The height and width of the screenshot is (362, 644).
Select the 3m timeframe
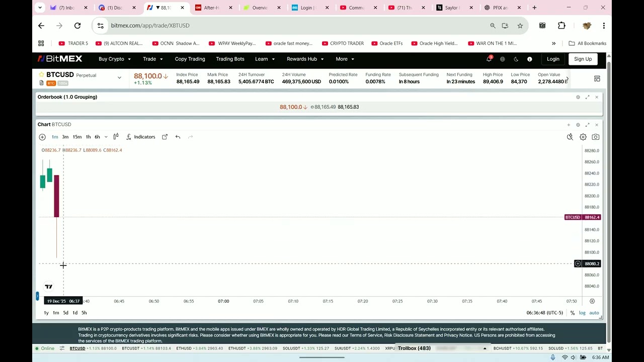[x=65, y=137]
